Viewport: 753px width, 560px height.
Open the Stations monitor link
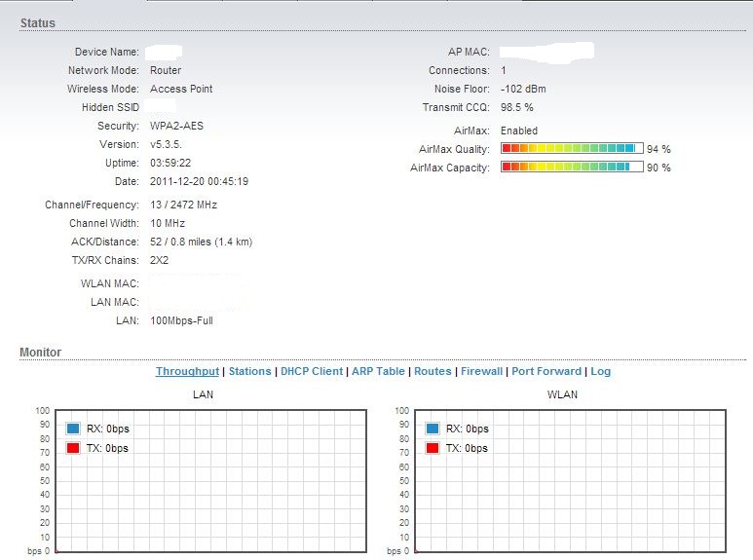[249, 371]
